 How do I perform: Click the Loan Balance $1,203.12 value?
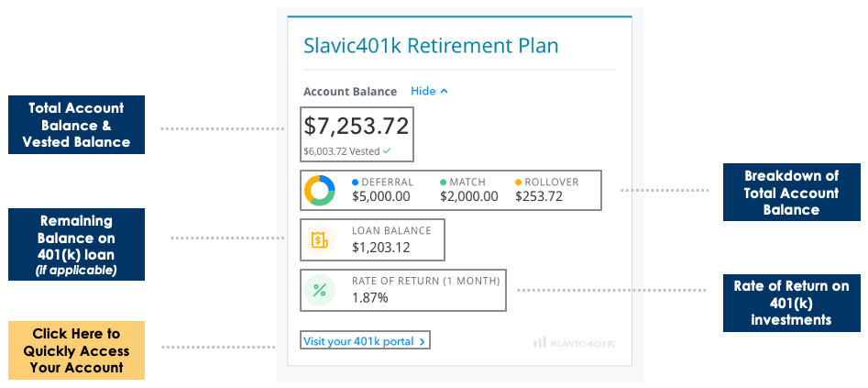pyautogui.click(x=381, y=247)
